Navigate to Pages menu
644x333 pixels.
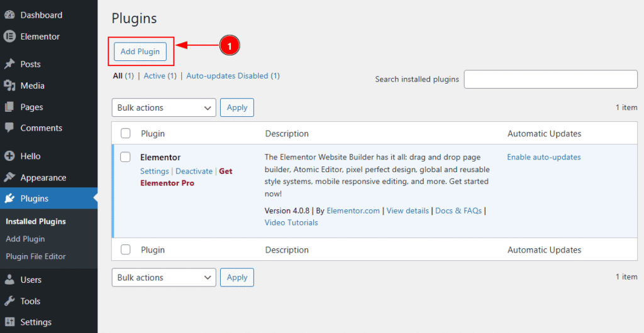click(31, 107)
